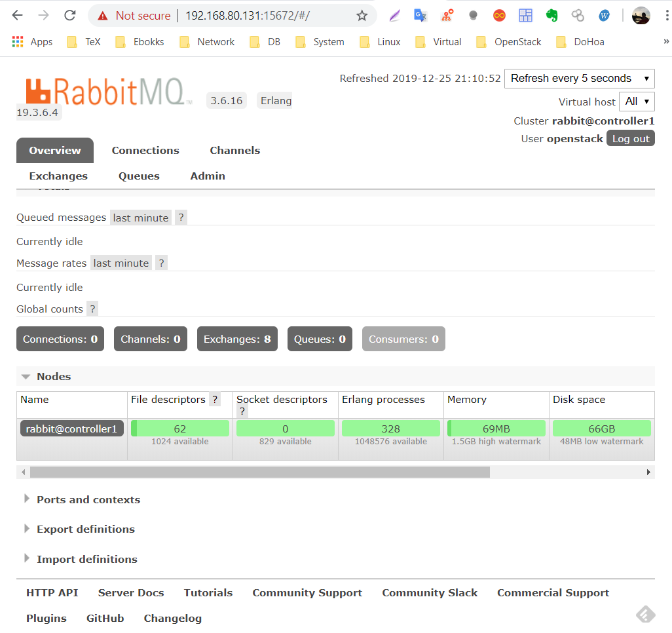Open the Linux bookmarks folder
Screen dimensions: 672x633
click(381, 41)
